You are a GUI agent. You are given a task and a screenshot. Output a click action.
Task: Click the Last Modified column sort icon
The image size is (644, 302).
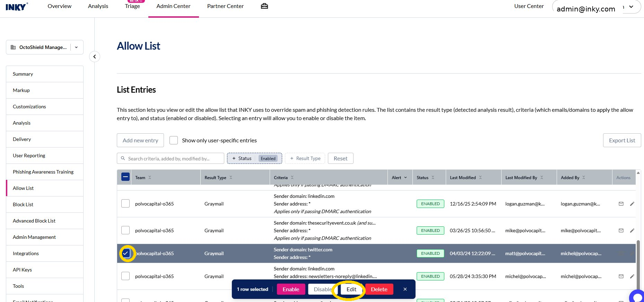click(x=480, y=177)
